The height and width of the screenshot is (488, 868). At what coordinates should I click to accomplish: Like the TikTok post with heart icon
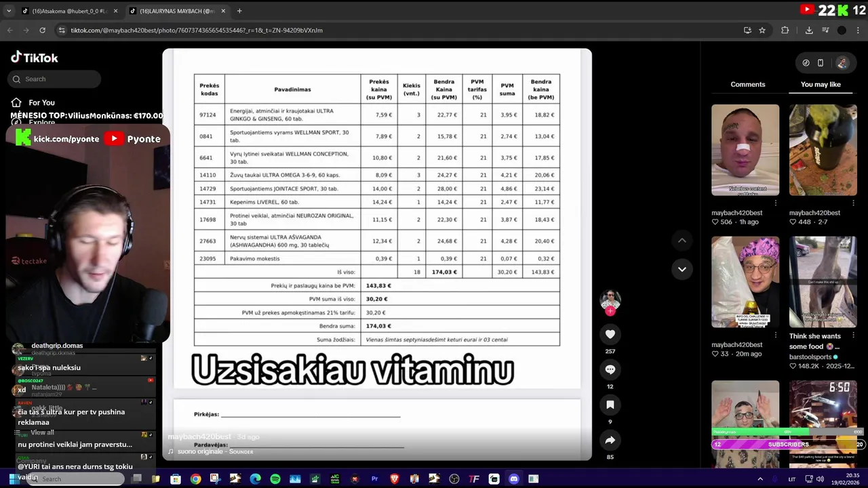click(610, 334)
